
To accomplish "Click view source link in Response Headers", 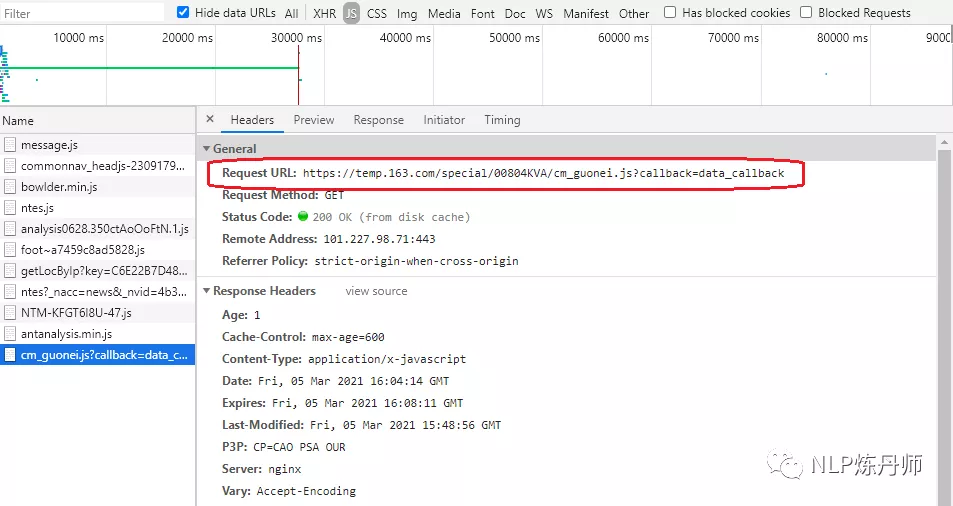I will coord(376,291).
